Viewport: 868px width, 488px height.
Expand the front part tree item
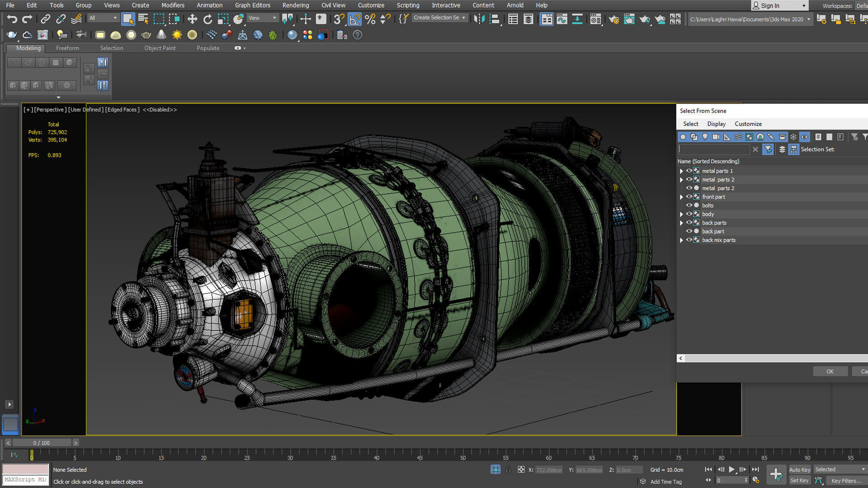(681, 197)
